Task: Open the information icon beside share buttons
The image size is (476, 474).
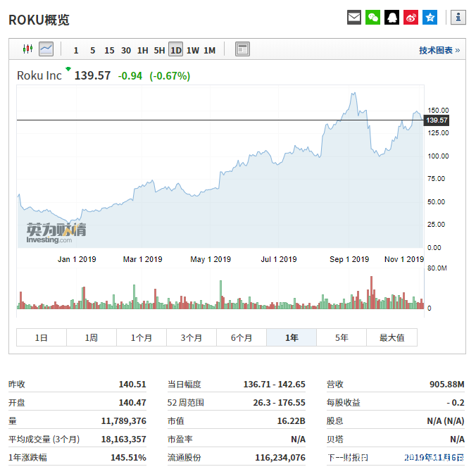Action: [x=458, y=18]
